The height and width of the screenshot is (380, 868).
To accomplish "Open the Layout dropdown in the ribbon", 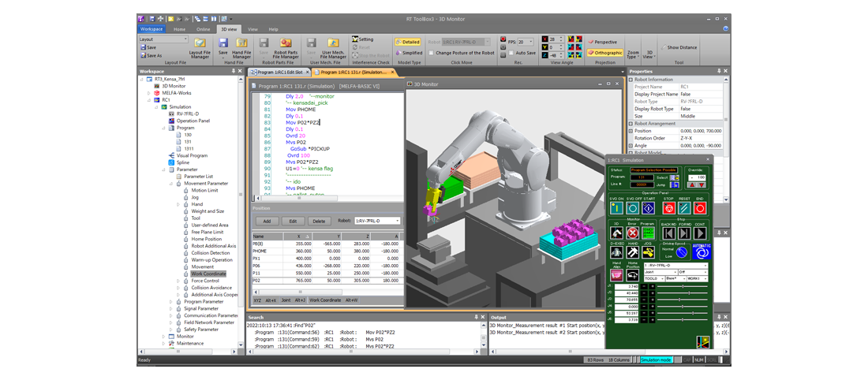I will [x=163, y=39].
